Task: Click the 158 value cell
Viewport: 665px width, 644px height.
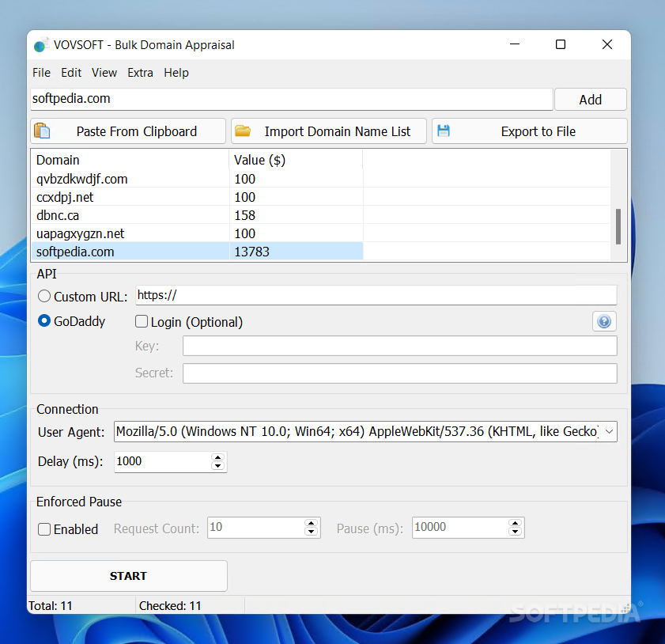Action: click(296, 215)
